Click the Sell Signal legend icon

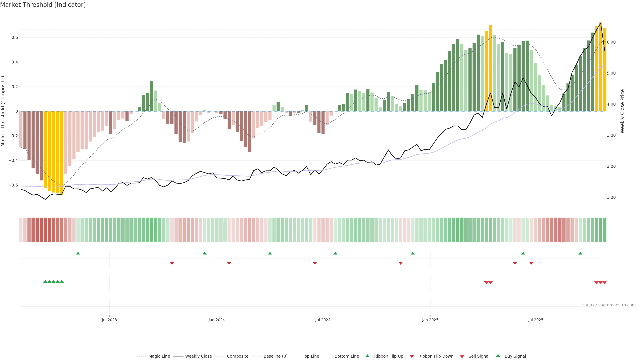click(x=462, y=356)
